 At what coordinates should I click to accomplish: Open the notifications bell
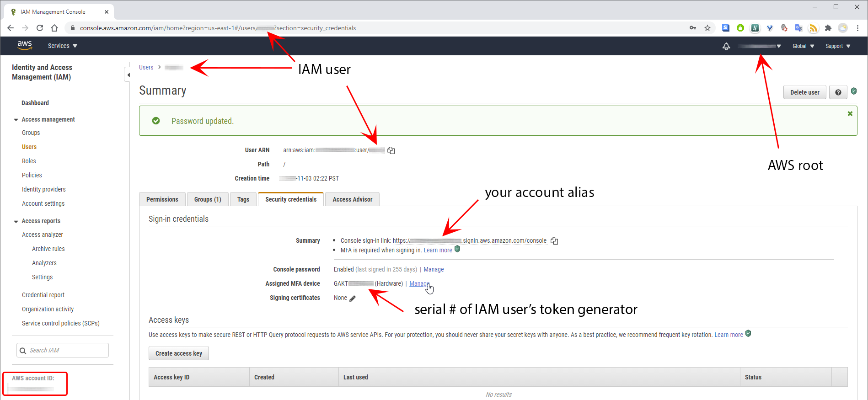coord(726,46)
